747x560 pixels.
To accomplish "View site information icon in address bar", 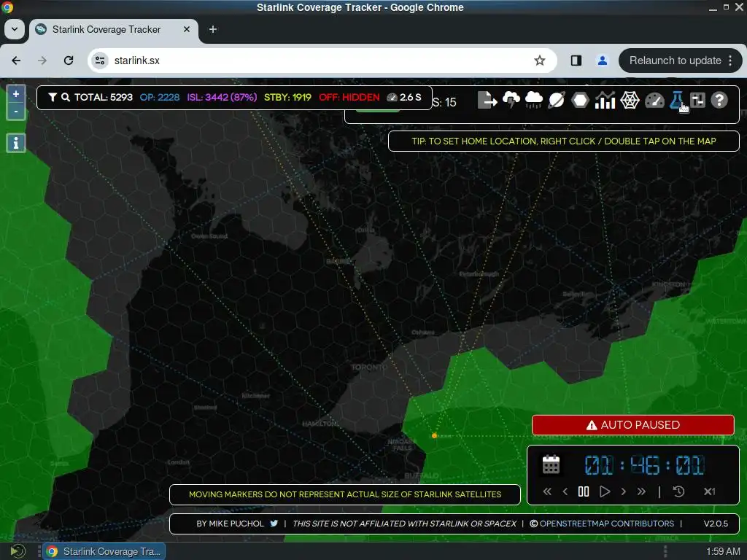I will click(x=100, y=61).
